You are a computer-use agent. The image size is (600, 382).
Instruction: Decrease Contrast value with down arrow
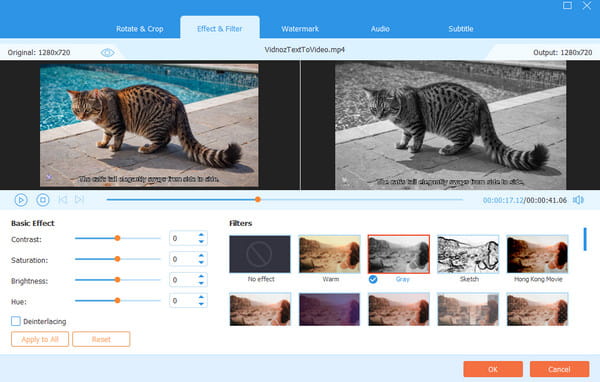[201, 242]
